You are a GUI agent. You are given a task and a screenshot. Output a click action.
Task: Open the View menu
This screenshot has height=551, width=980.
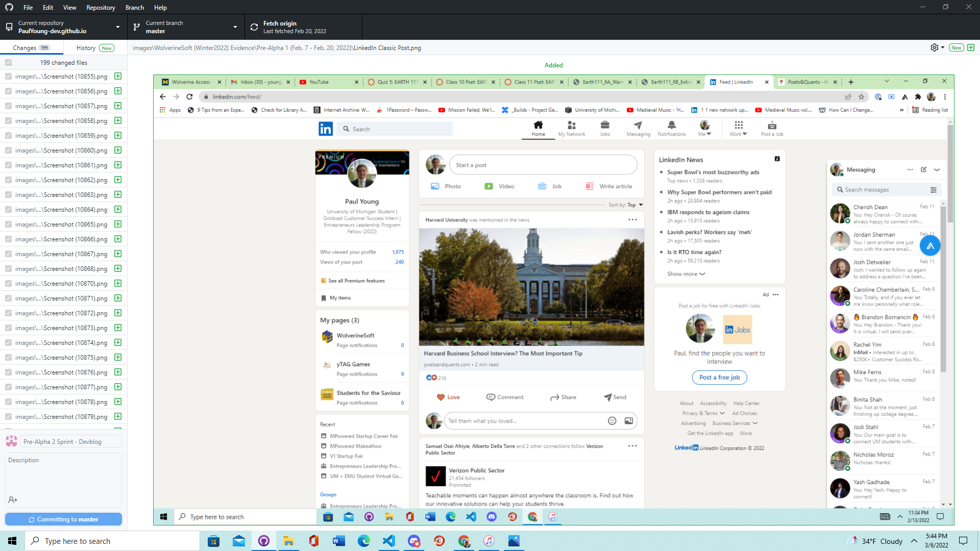point(69,7)
